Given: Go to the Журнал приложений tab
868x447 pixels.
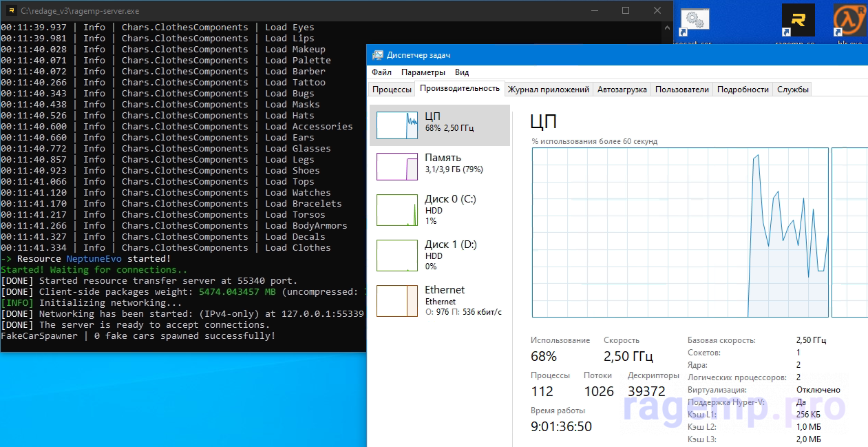Looking at the screenshot, I should (548, 90).
